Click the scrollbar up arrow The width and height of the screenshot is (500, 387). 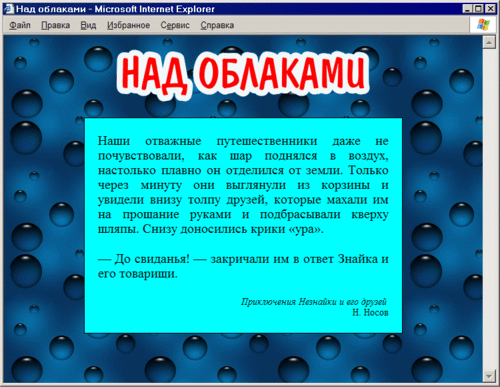point(489,42)
